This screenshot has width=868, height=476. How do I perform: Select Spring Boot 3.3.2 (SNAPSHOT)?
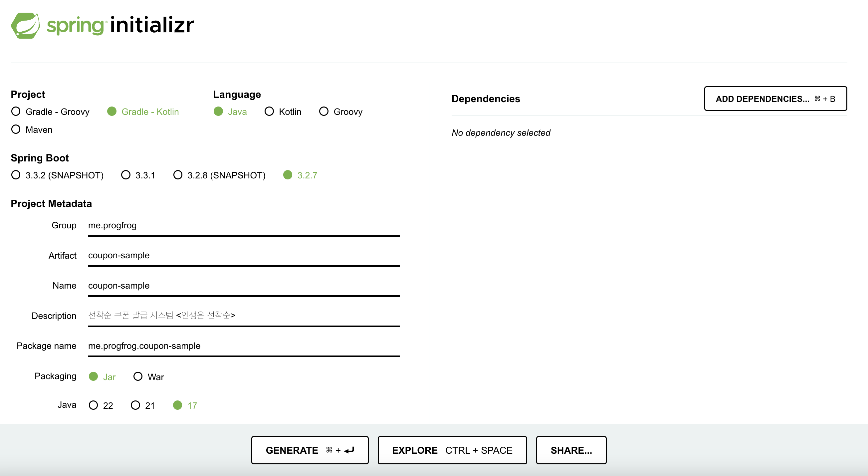pyautogui.click(x=16, y=175)
